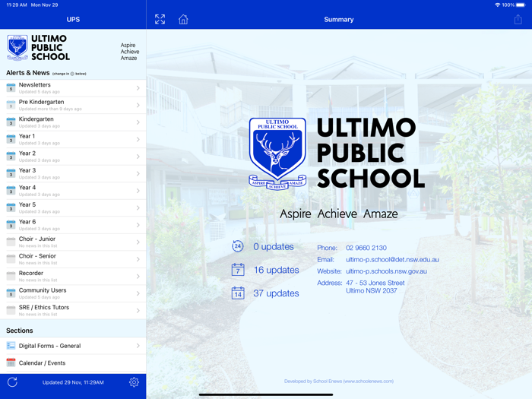Expand Newsletters chevron

[138, 88]
